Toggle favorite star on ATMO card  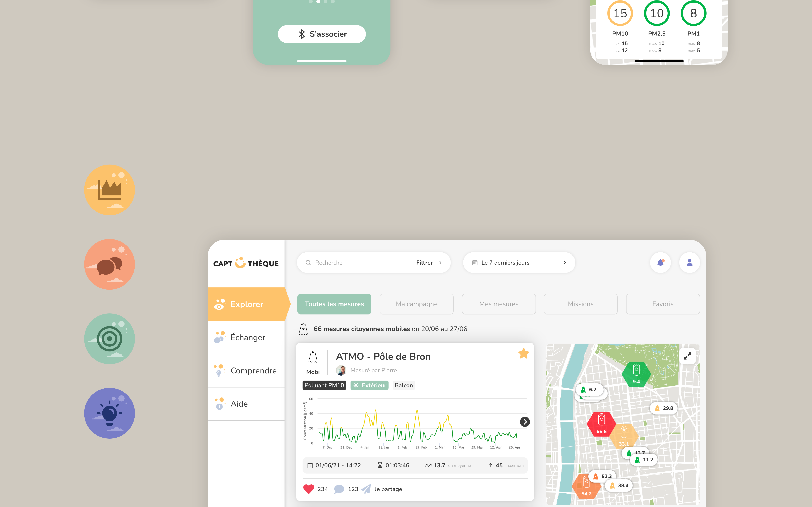point(523,353)
